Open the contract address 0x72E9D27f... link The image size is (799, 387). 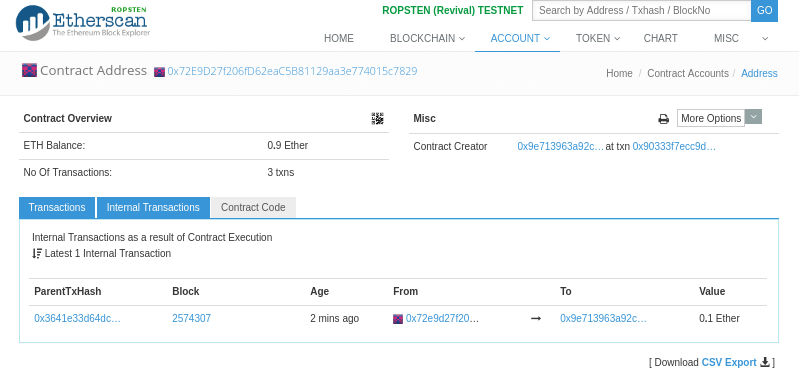292,71
